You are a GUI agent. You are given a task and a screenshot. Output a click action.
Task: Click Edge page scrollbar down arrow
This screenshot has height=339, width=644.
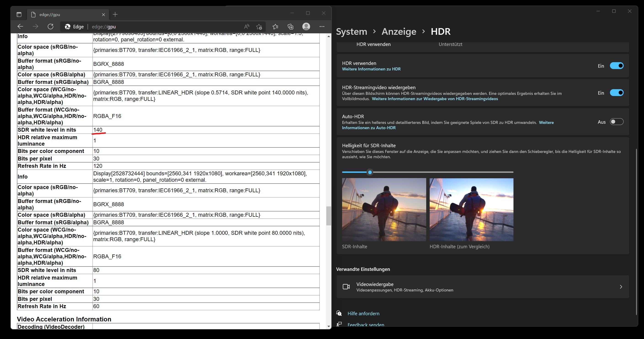click(x=329, y=326)
